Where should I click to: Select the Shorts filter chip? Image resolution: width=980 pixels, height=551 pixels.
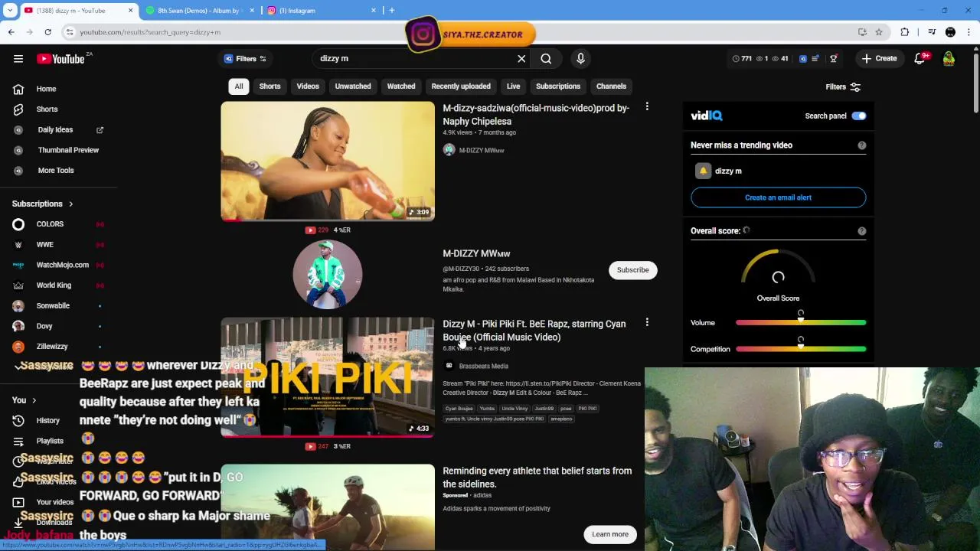(x=269, y=86)
